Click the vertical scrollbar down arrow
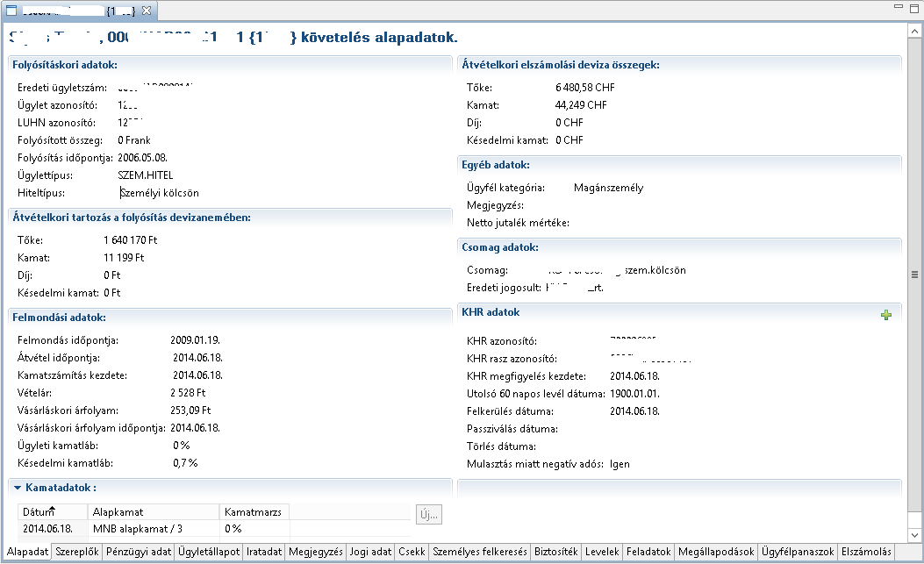Image resolution: width=924 pixels, height=564 pixels. click(x=914, y=532)
